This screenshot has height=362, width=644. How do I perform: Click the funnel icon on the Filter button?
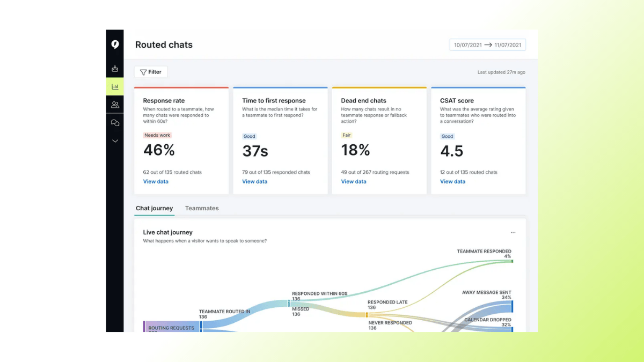tap(143, 71)
